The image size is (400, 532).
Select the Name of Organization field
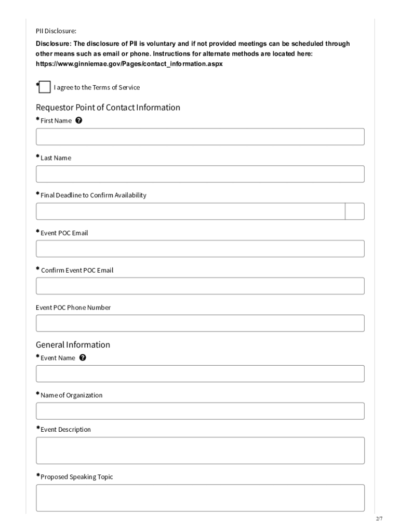tap(200, 411)
